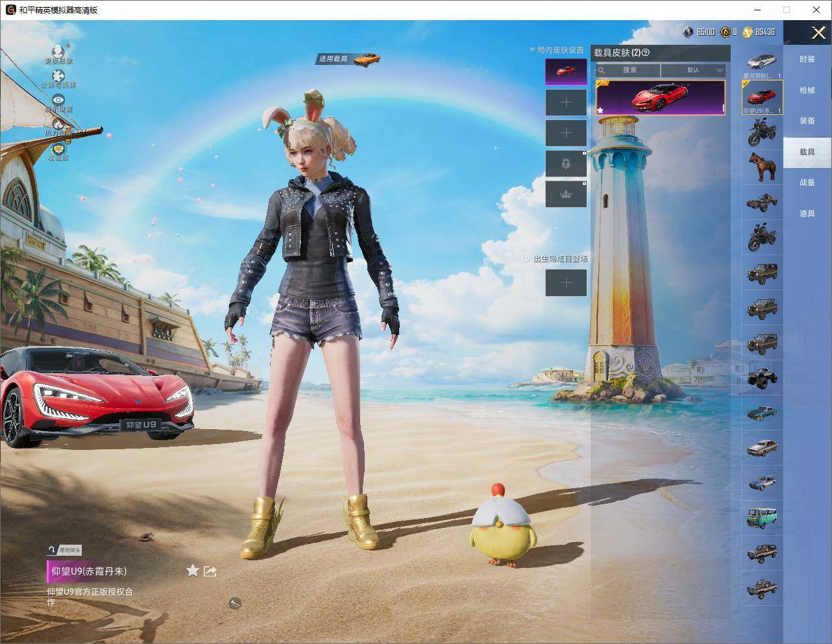Toggle the 展示设置 eye icon
This screenshot has height=644, width=832.
click(x=58, y=100)
